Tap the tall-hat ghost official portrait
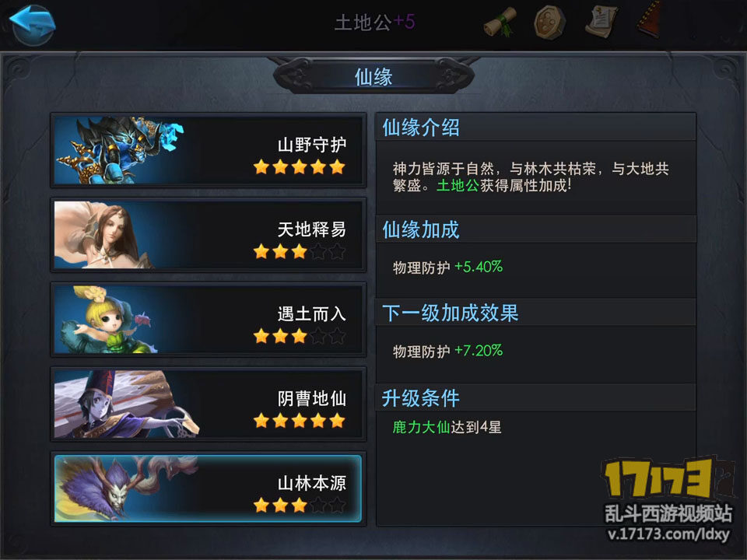This screenshot has height=560, width=747. tap(126, 404)
